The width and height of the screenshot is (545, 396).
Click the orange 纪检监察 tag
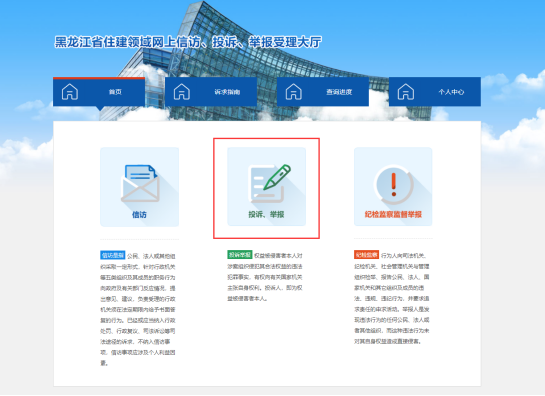tap(366, 255)
